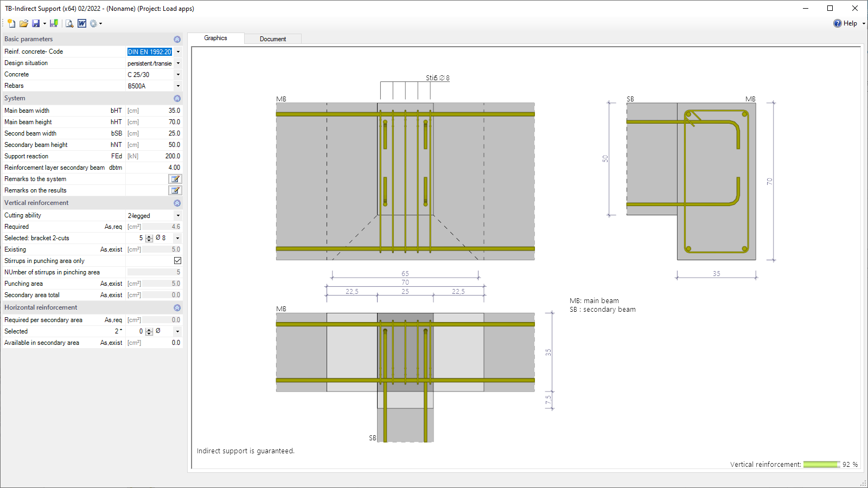Open the Design situation dropdown
Image resolution: width=868 pixels, height=488 pixels.
(x=178, y=63)
